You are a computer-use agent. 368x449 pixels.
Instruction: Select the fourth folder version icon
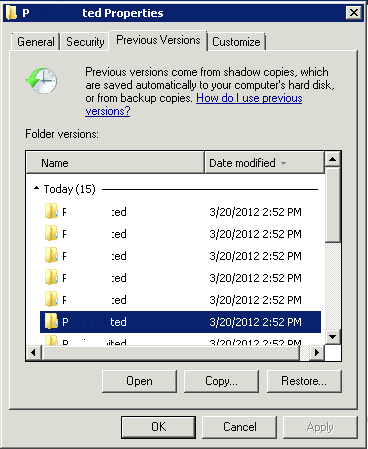[51, 277]
